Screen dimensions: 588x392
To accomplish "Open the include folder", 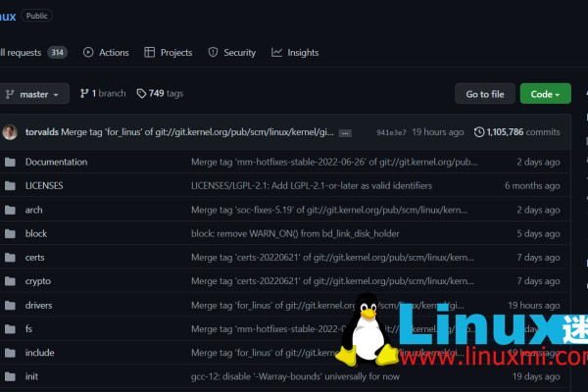I will [40, 353].
